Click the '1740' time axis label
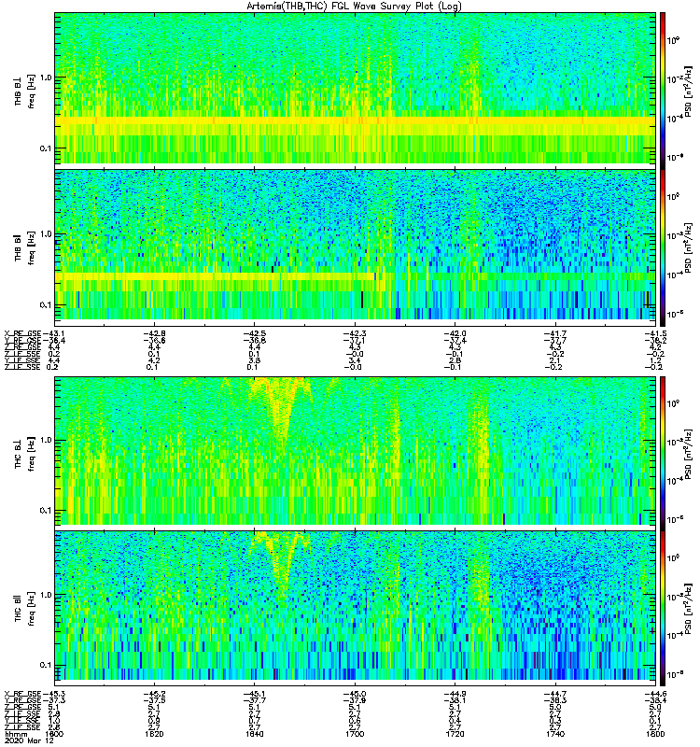 tap(555, 734)
